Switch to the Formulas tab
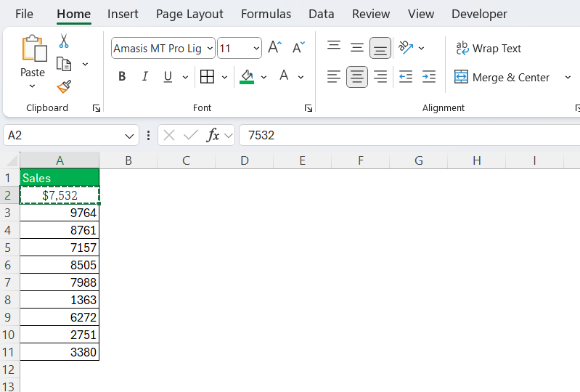 click(266, 14)
